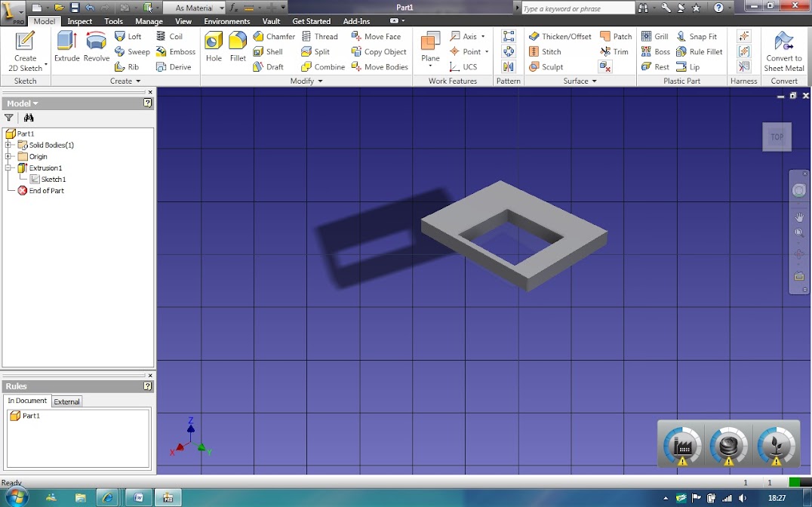Choose the Shell tool

[268, 52]
